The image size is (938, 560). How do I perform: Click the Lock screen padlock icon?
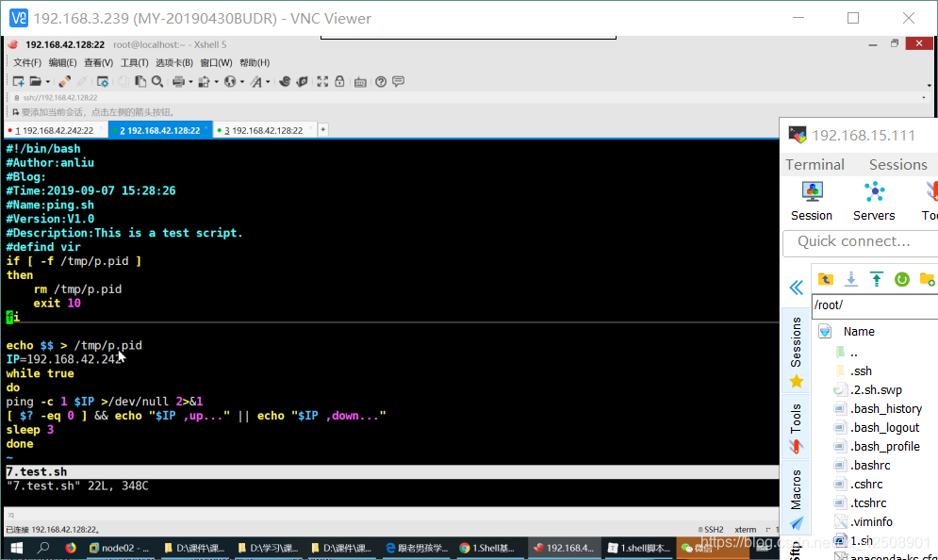pyautogui.click(x=339, y=81)
